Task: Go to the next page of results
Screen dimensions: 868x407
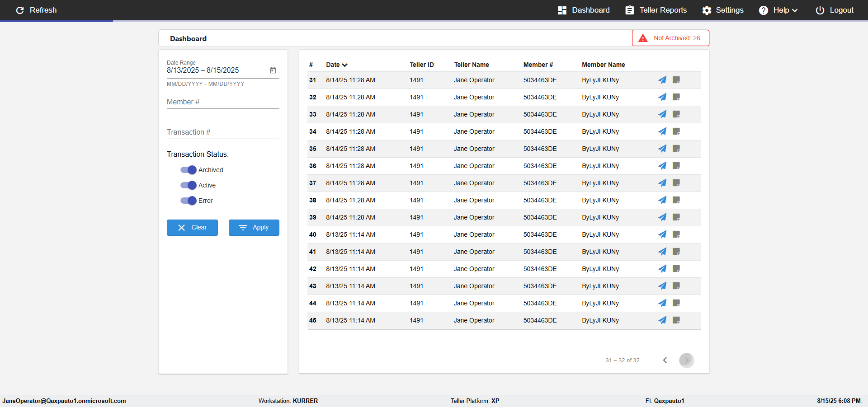Action: coord(686,360)
